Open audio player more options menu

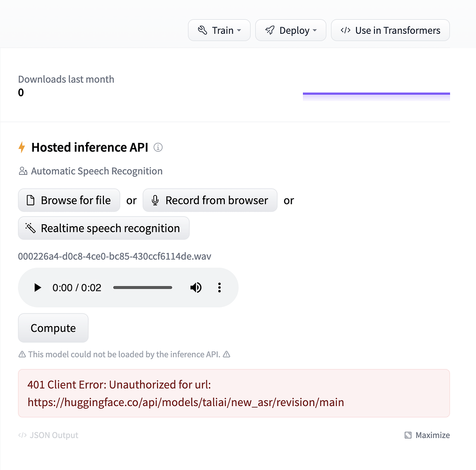[219, 288]
